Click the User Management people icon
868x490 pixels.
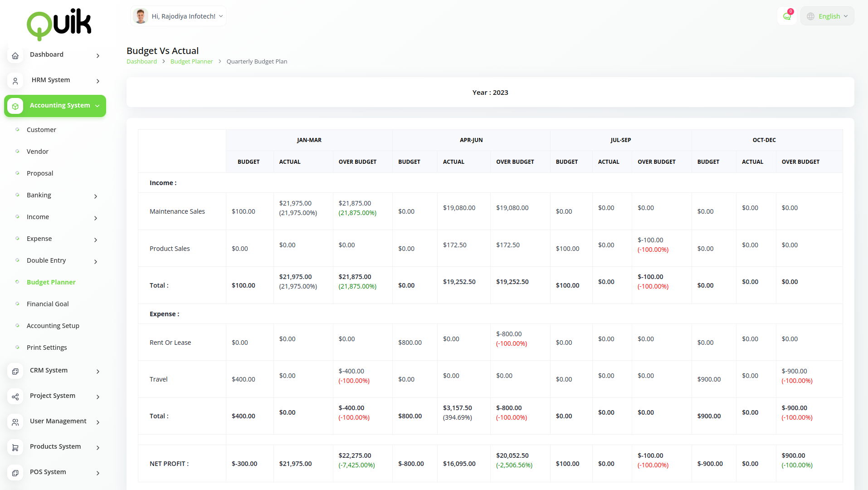click(x=15, y=422)
